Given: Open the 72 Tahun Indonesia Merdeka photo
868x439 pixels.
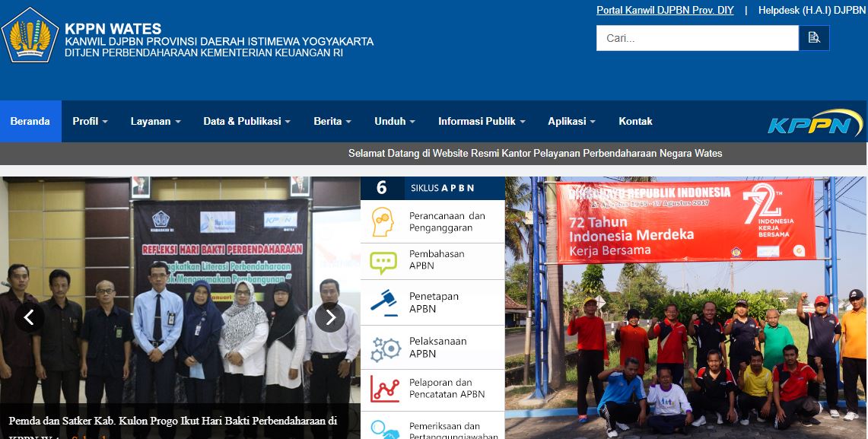Looking at the screenshot, I should (686, 308).
